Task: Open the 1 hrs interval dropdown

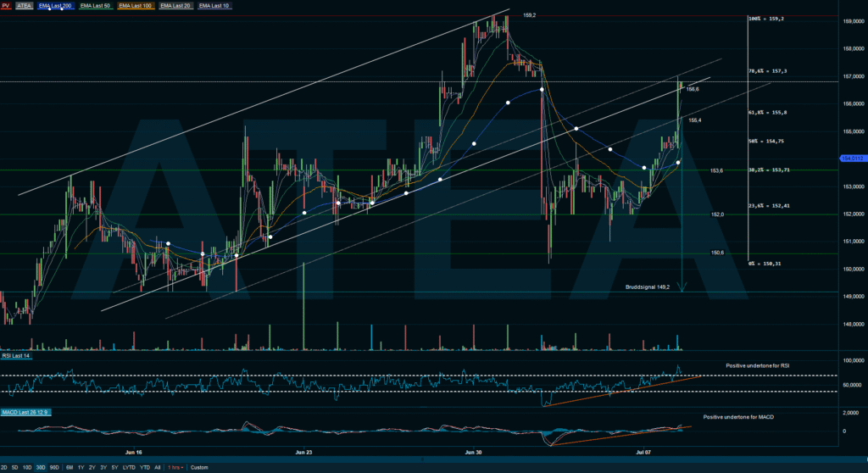Action: pos(175,467)
